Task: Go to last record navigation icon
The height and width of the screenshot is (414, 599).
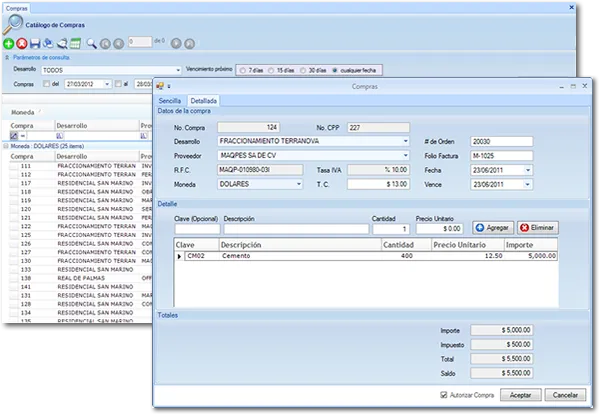Action: [189, 44]
